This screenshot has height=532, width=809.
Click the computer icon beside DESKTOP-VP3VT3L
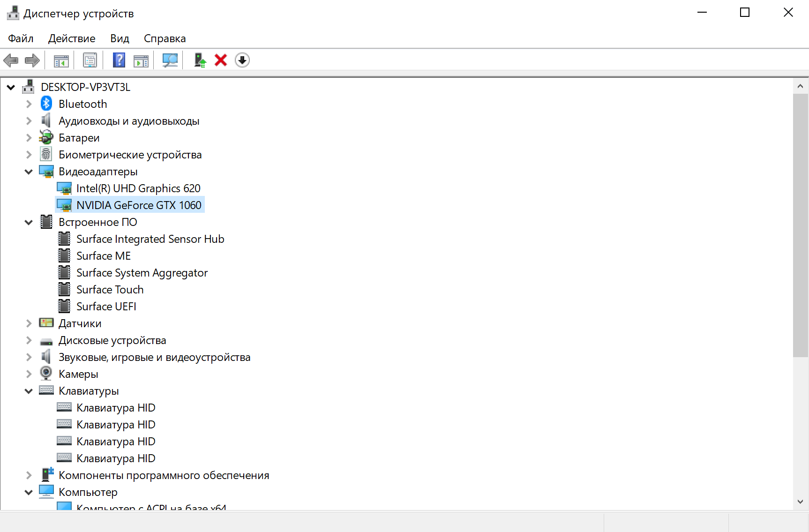29,87
